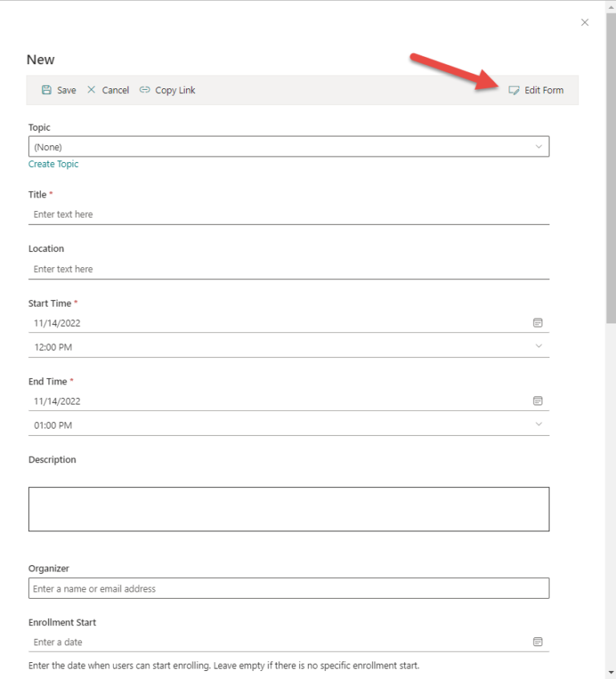
Task: Click inside the Description text box
Action: tap(289, 507)
